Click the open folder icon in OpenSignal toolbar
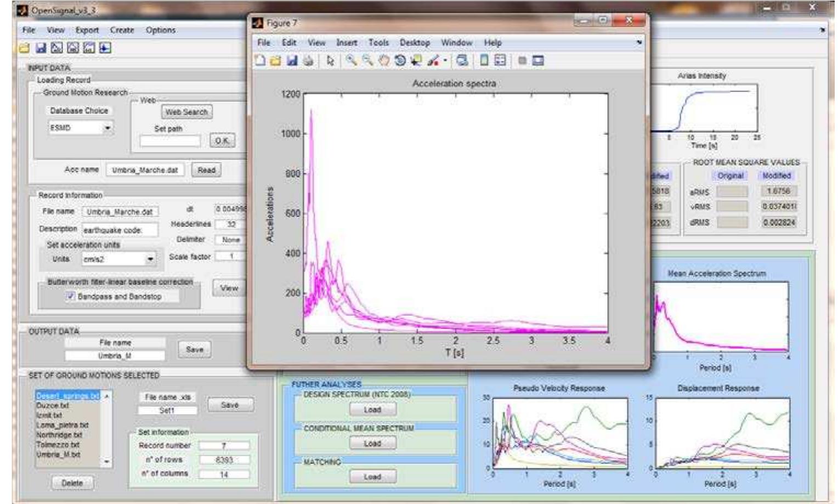The image size is (838, 504). (x=24, y=48)
